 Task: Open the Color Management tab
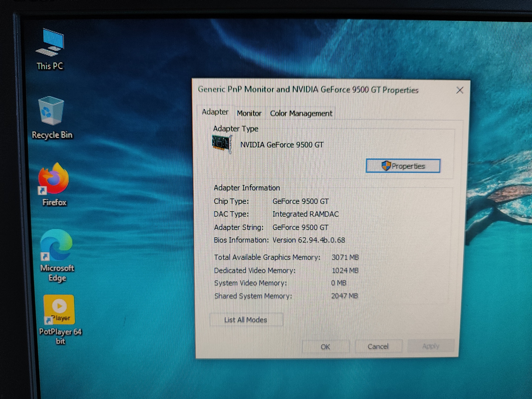(301, 113)
